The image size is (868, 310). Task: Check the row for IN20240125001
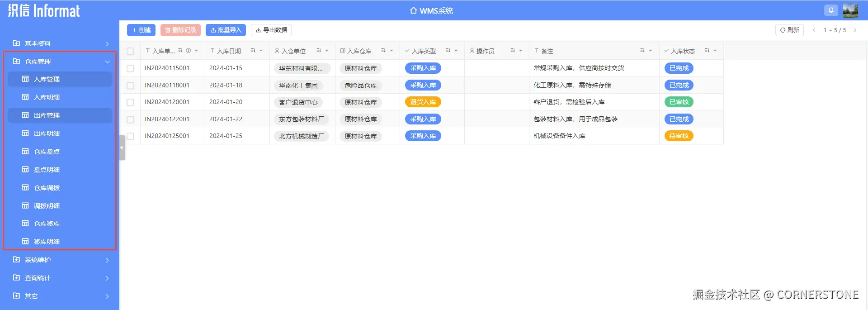pyautogui.click(x=130, y=136)
